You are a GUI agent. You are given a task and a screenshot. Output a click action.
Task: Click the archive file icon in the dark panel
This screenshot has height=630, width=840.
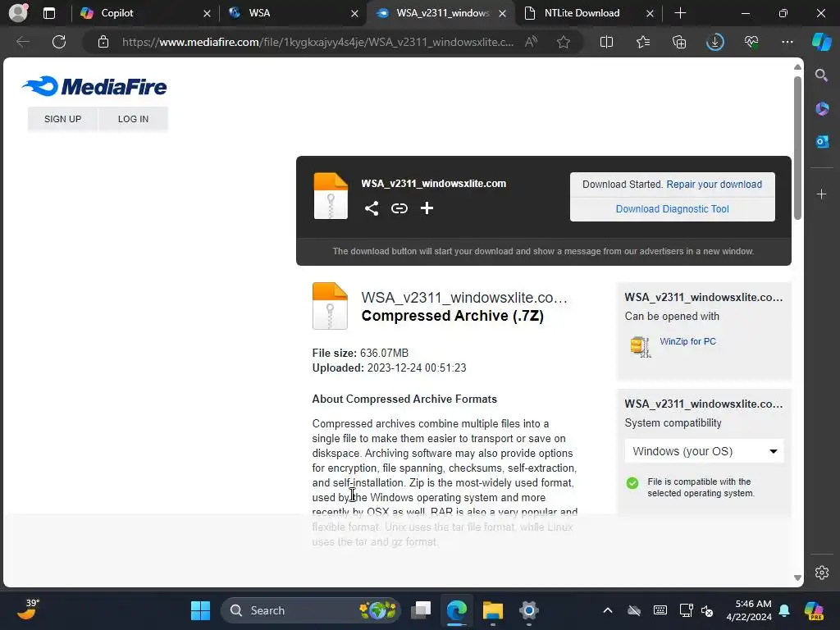tap(331, 196)
